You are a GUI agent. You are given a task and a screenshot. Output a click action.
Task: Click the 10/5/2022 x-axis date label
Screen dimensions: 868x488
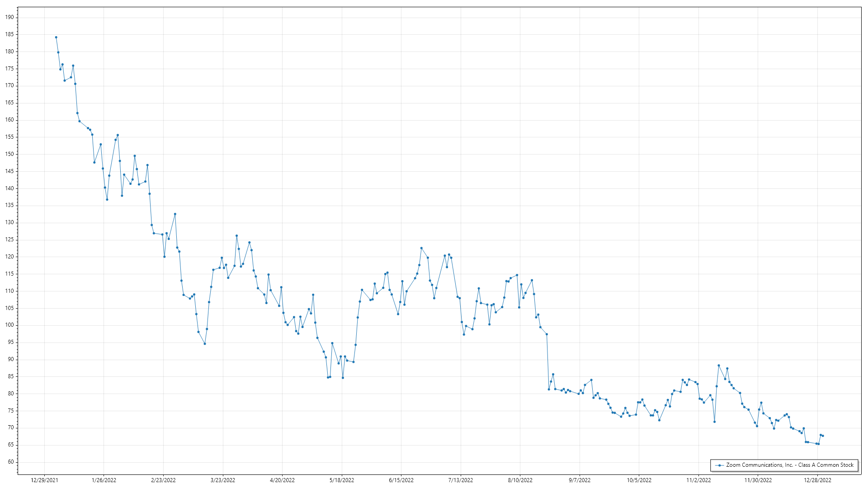[x=639, y=480]
